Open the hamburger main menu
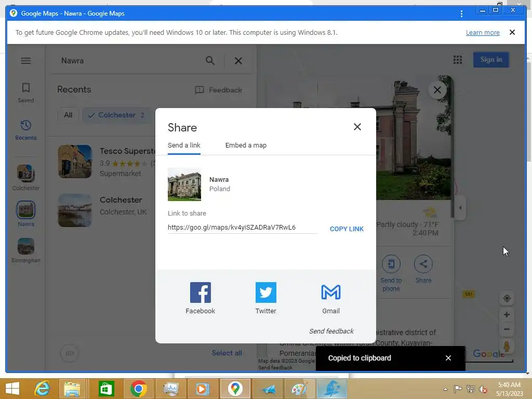This screenshot has width=532, height=399. [26, 61]
